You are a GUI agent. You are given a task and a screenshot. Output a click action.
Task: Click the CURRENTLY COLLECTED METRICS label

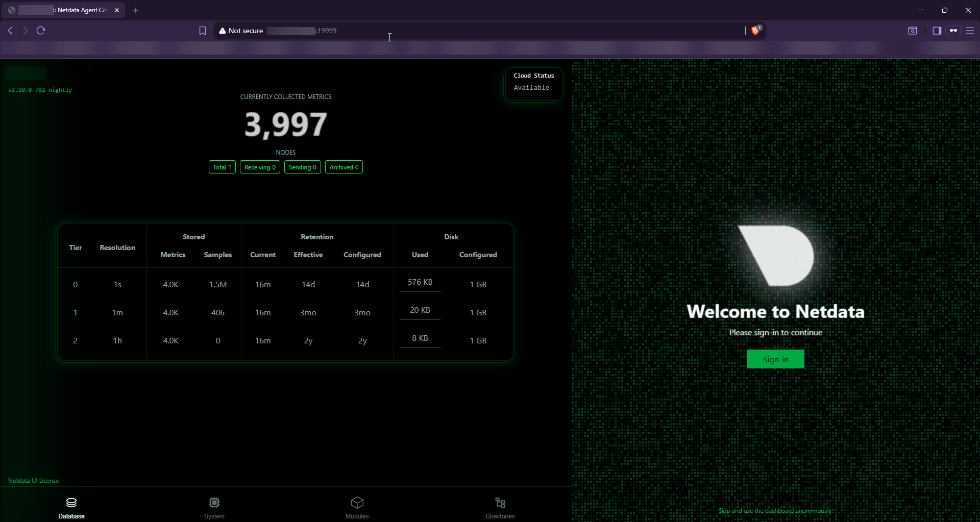286,97
